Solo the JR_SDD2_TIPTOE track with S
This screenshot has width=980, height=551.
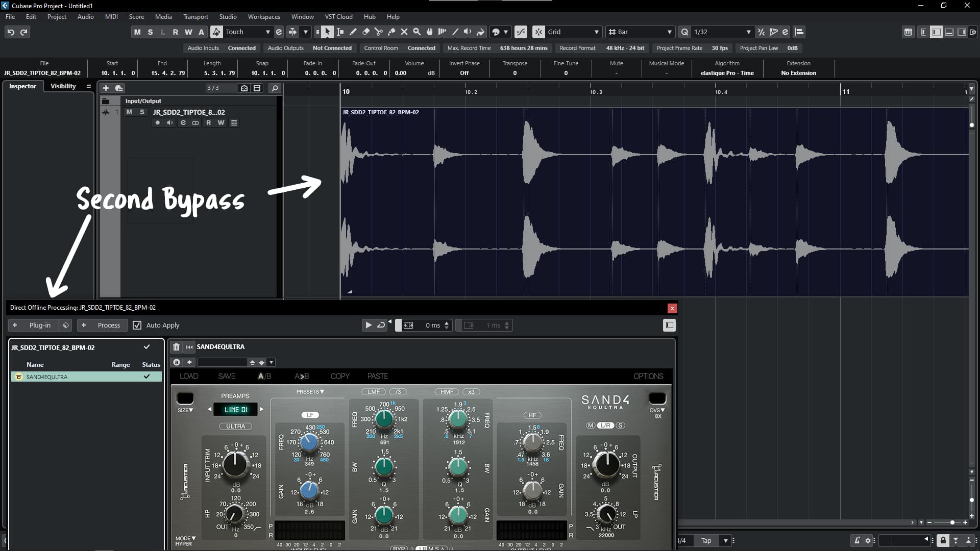click(x=142, y=112)
